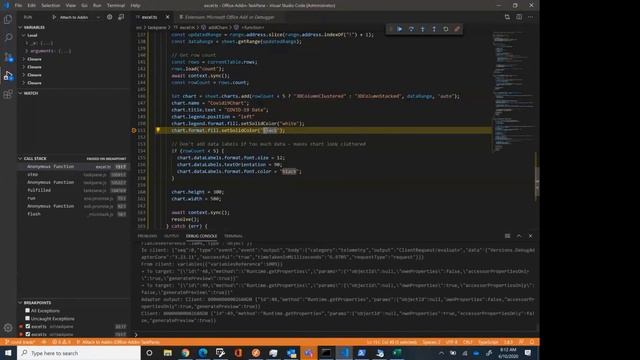The height and width of the screenshot is (360, 640).
Task: Toggle Uncaught Exceptions breakpoint checkbox
Action: coord(28,318)
